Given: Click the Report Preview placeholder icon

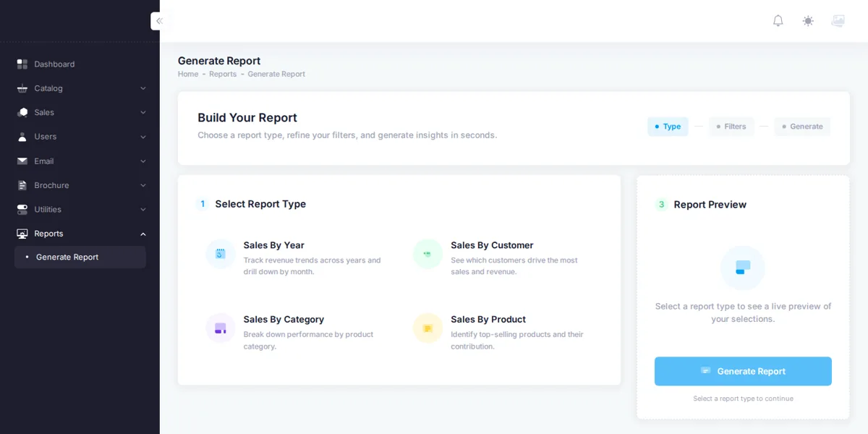Looking at the screenshot, I should point(743,268).
